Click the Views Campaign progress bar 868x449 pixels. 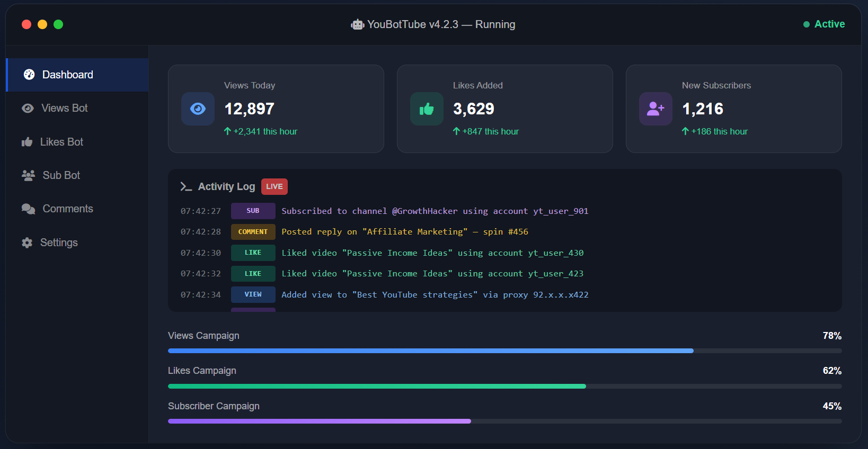(x=505, y=351)
